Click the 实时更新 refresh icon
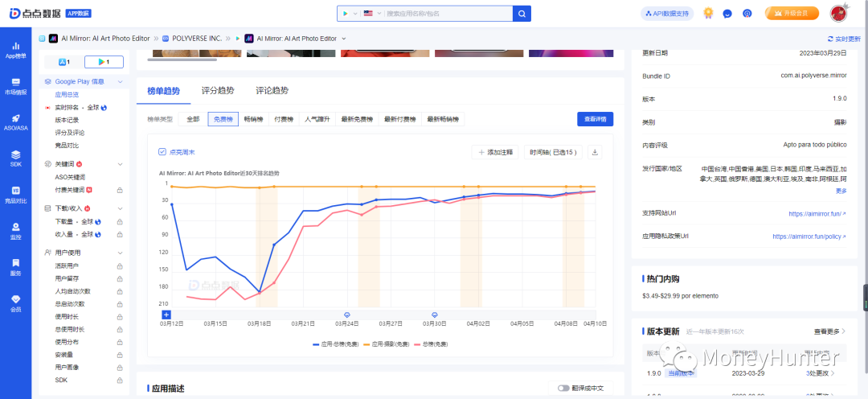Viewport: 868px width, 399px height. (829, 39)
